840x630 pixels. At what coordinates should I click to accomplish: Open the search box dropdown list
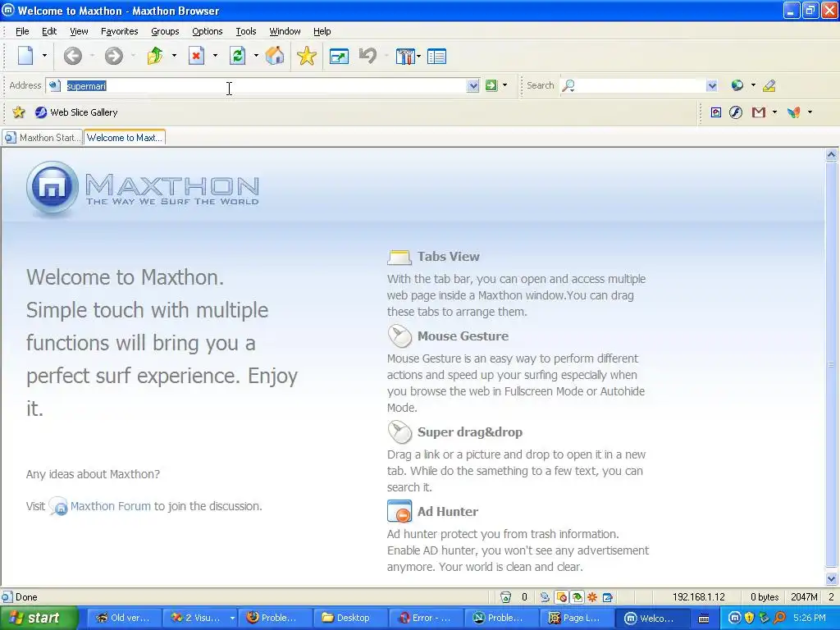pyautogui.click(x=711, y=85)
